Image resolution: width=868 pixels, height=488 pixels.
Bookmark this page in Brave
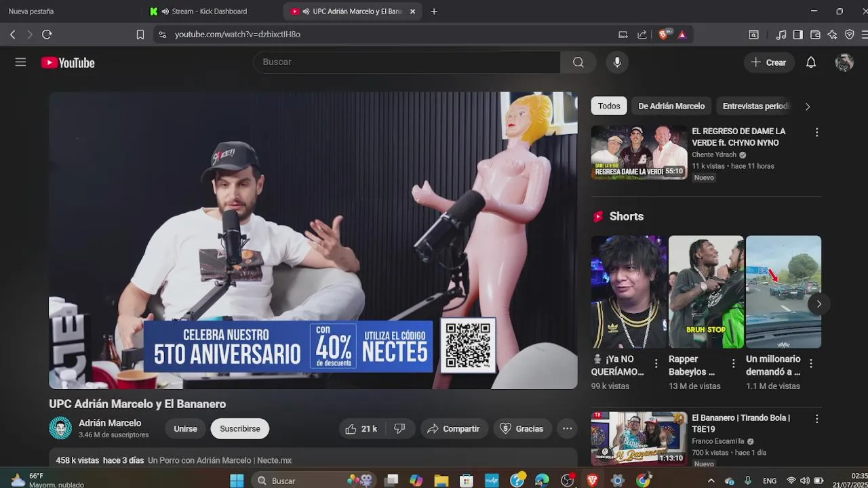[x=140, y=35]
